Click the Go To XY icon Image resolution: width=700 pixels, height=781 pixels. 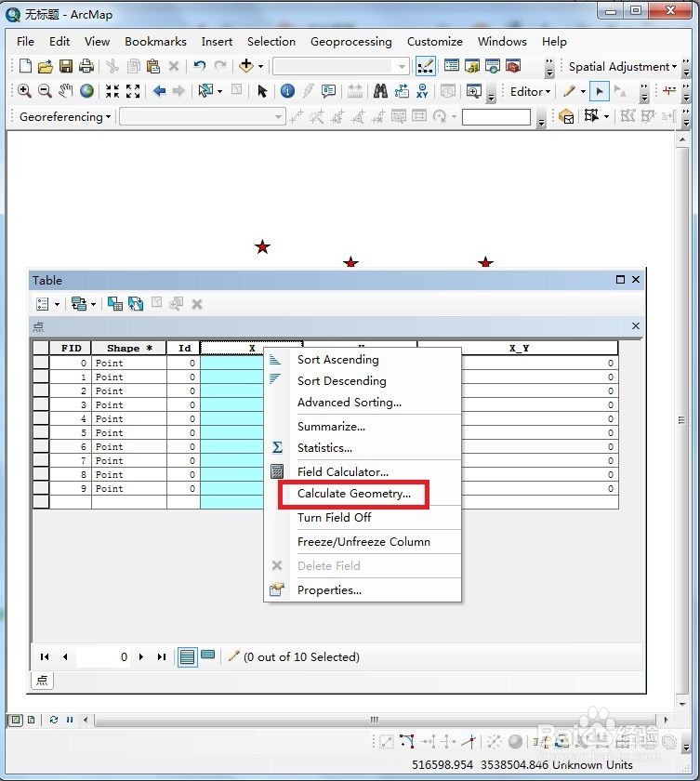click(422, 91)
